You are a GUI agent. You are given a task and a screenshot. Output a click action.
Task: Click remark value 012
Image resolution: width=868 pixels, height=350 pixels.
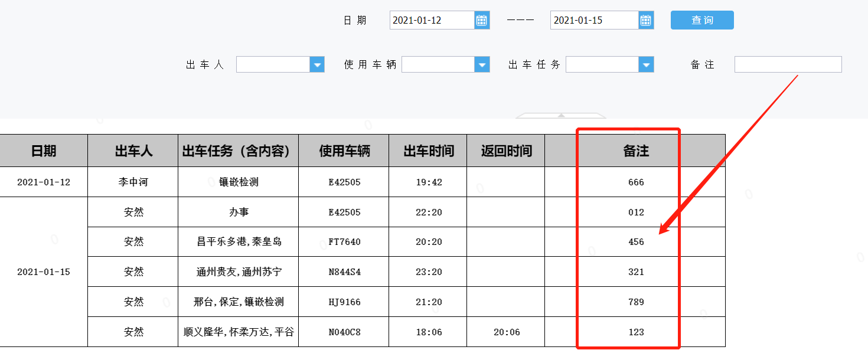(x=635, y=212)
